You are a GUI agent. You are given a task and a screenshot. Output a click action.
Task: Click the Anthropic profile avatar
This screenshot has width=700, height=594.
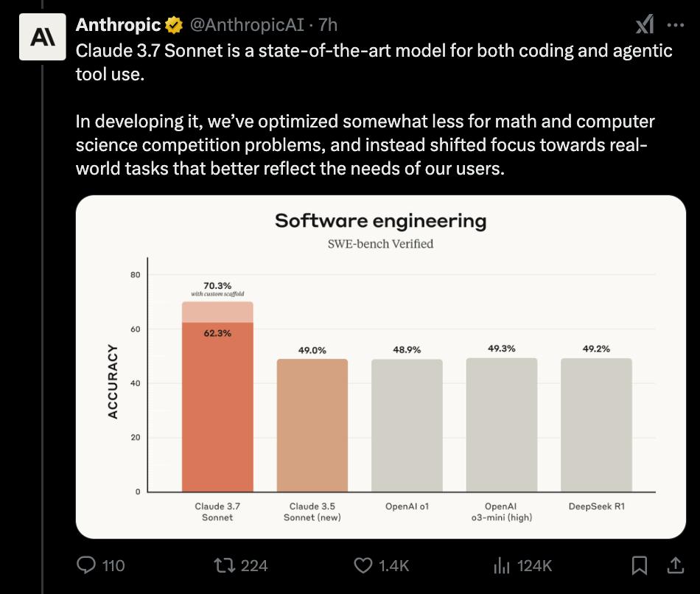(38, 38)
